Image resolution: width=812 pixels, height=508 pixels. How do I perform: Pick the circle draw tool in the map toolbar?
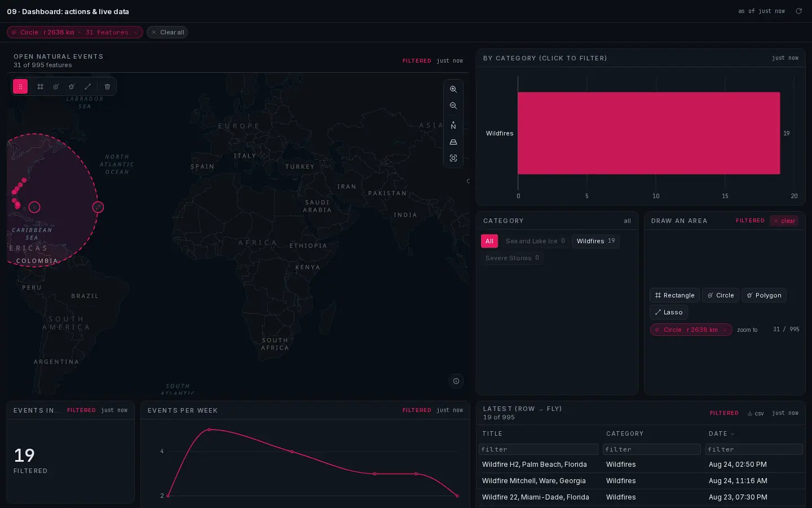[56, 86]
